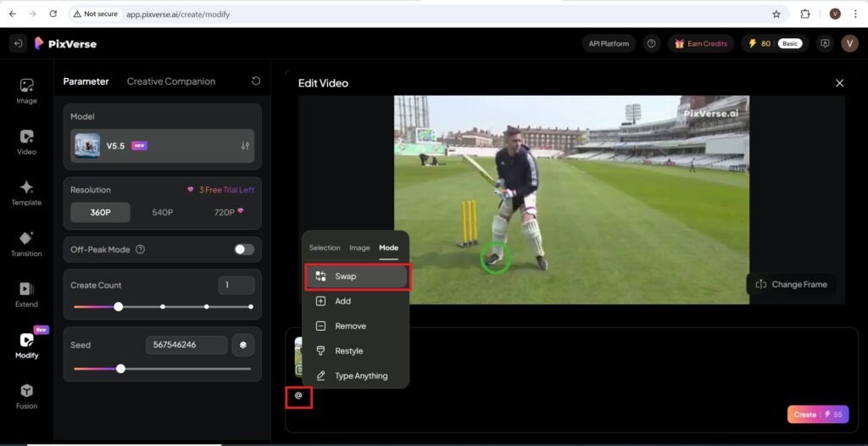Click the Create Count slider handle
868x446 pixels.
click(x=119, y=307)
